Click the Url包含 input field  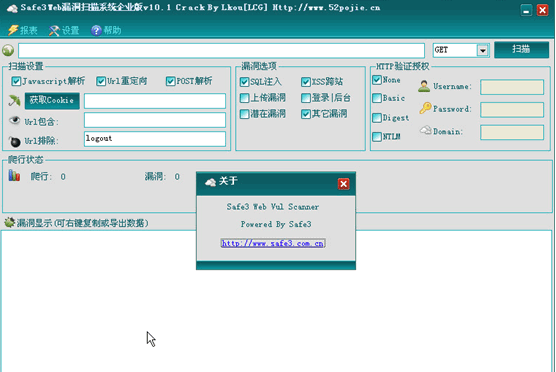155,120
